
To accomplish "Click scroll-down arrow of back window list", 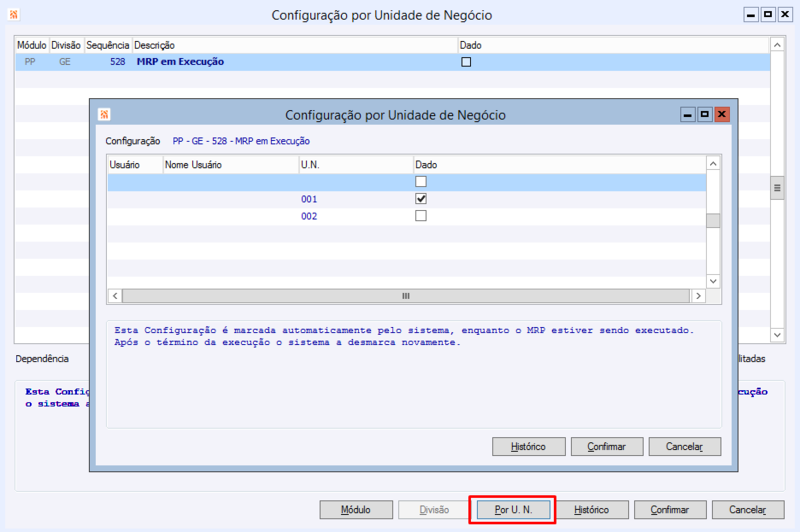I will (x=777, y=335).
